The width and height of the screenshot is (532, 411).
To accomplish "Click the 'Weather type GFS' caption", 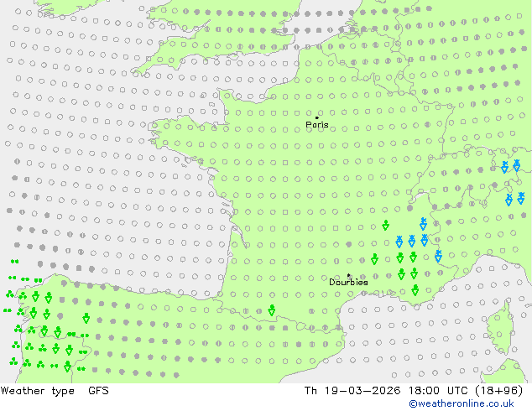I will (55, 391).
